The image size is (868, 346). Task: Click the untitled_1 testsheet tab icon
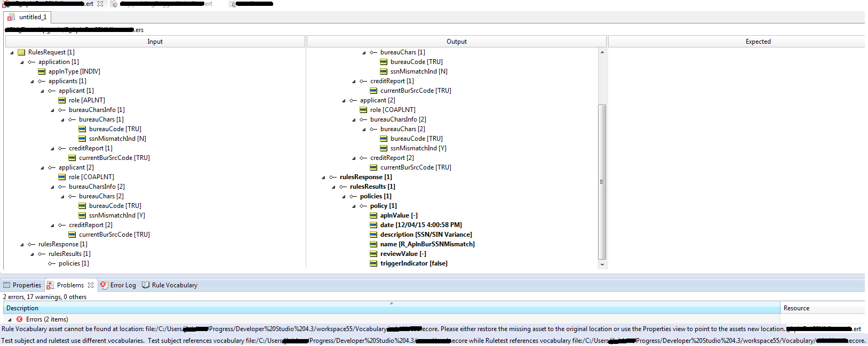pyautogui.click(x=11, y=17)
